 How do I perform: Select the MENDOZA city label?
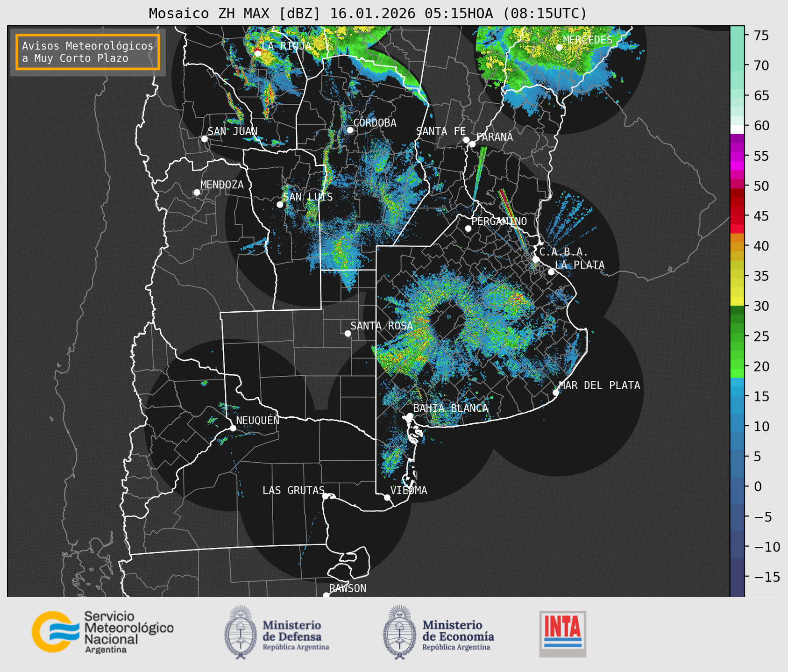tap(222, 185)
